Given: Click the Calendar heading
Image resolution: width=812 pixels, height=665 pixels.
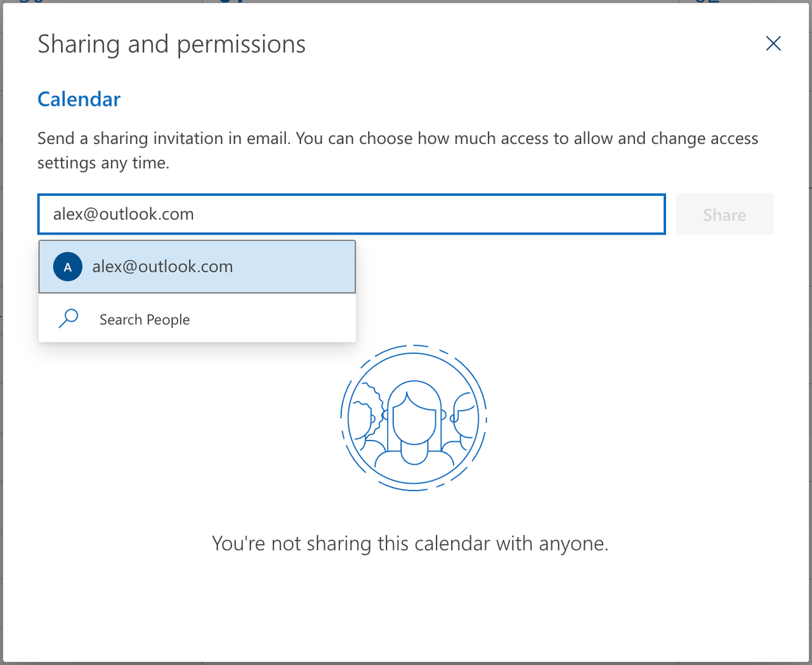Looking at the screenshot, I should coord(79,100).
